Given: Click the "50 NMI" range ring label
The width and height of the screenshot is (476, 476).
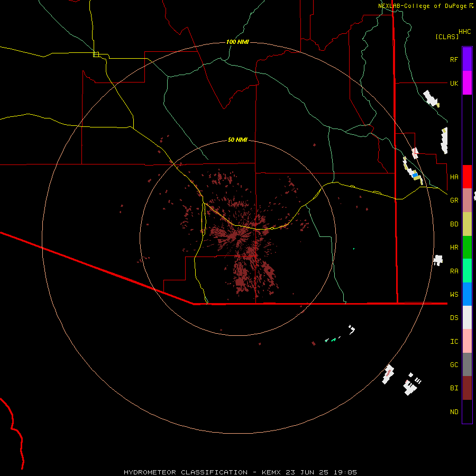Looking at the screenshot, I should [237, 140].
